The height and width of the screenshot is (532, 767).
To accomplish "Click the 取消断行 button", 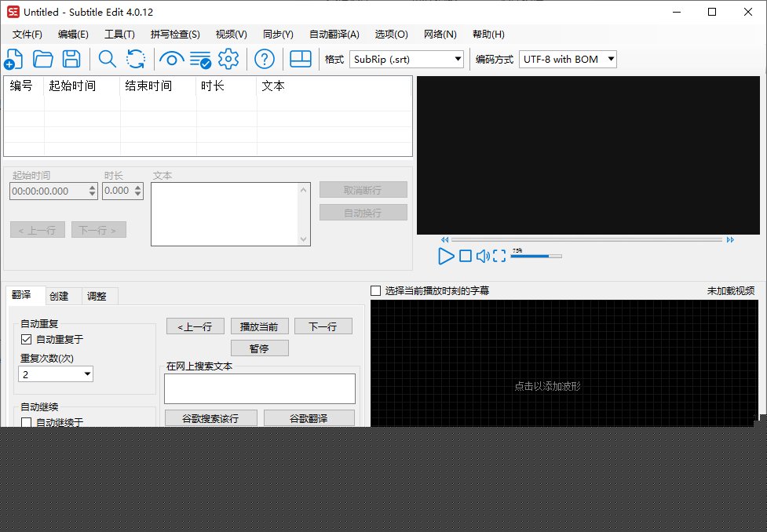I will [363, 190].
